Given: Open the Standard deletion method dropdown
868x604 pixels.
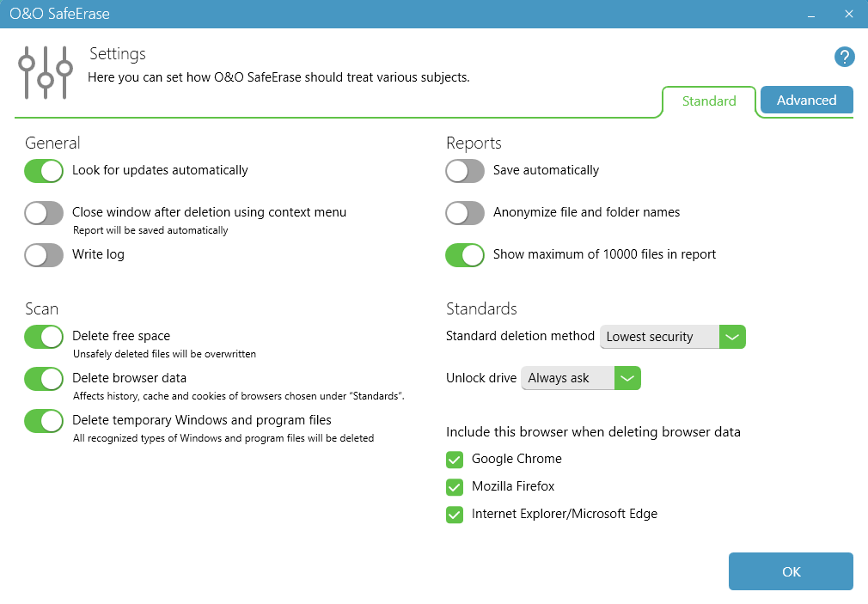Looking at the screenshot, I should [x=732, y=337].
